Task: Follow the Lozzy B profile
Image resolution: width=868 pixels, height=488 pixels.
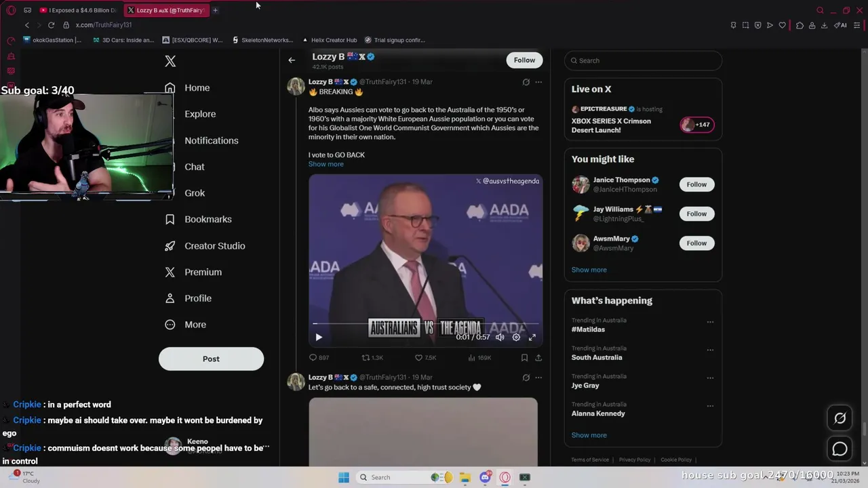Action: [524, 60]
